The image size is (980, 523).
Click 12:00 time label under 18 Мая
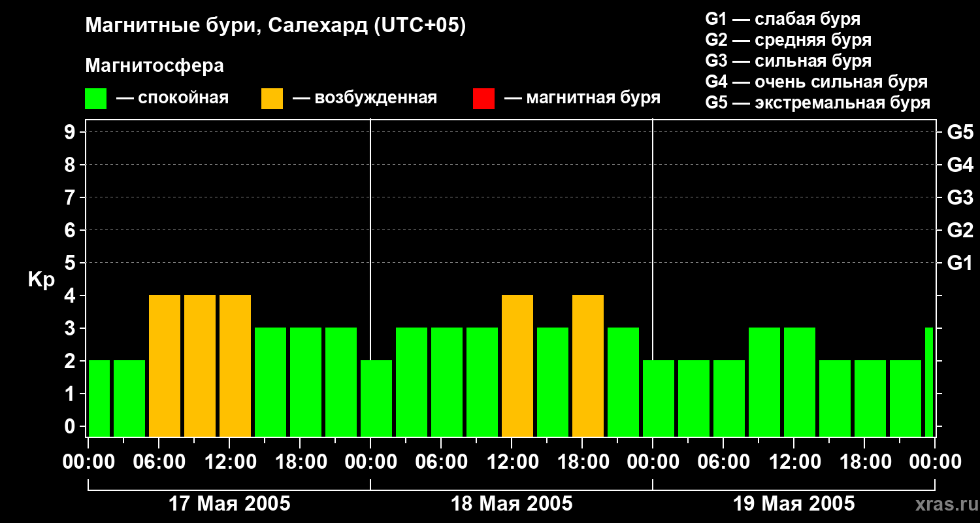(x=512, y=462)
